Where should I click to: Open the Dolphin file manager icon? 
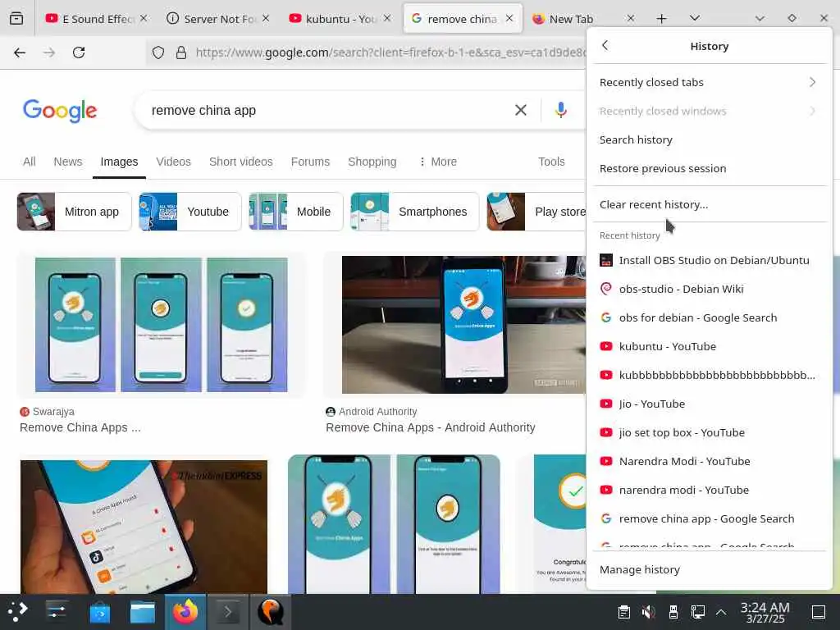coord(143,612)
